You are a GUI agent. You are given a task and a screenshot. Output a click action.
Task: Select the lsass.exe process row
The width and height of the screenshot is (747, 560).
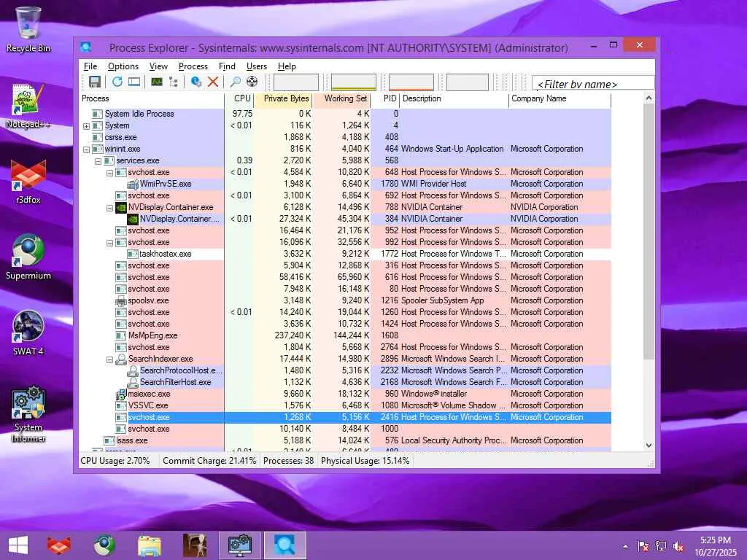345,441
